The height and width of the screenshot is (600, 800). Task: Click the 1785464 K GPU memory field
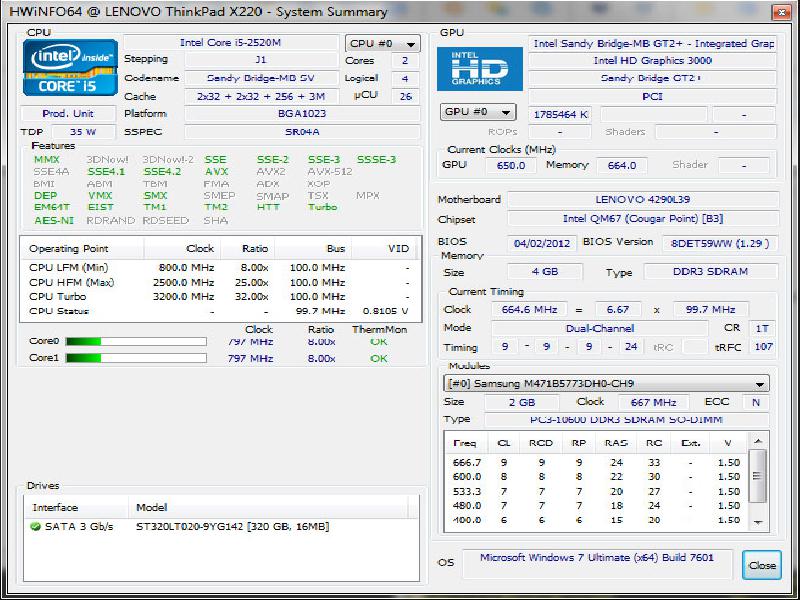pyautogui.click(x=560, y=115)
